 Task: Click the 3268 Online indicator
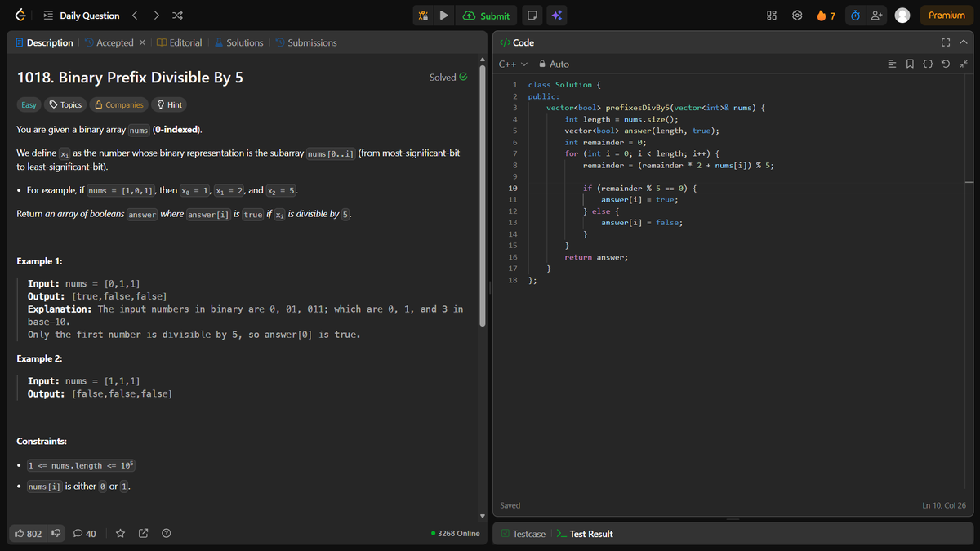coord(455,534)
